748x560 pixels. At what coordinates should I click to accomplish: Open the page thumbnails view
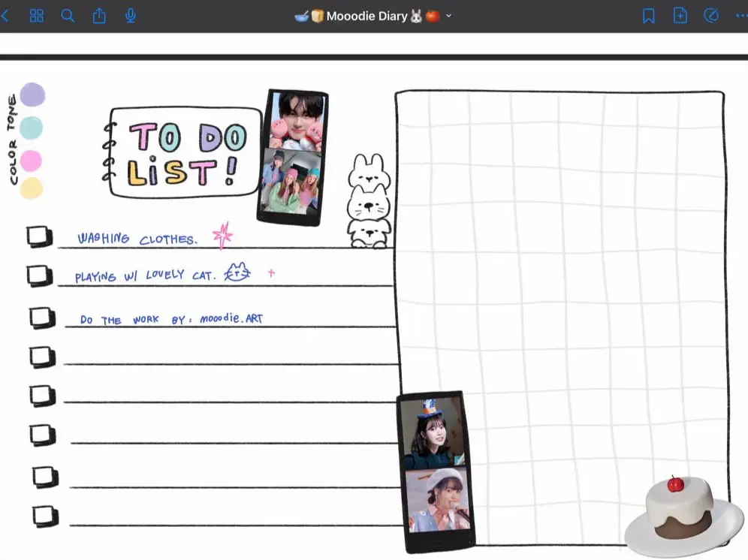36,15
